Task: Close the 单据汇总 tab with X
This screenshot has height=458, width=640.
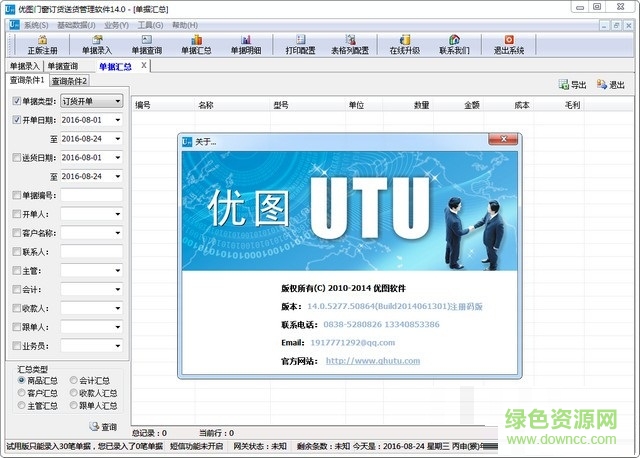Action: [x=144, y=65]
